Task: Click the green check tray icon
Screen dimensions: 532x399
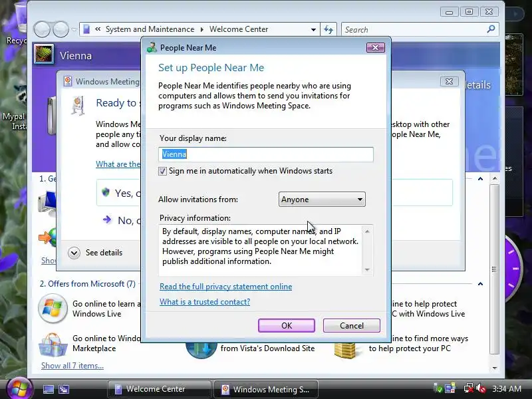Action: (438, 388)
